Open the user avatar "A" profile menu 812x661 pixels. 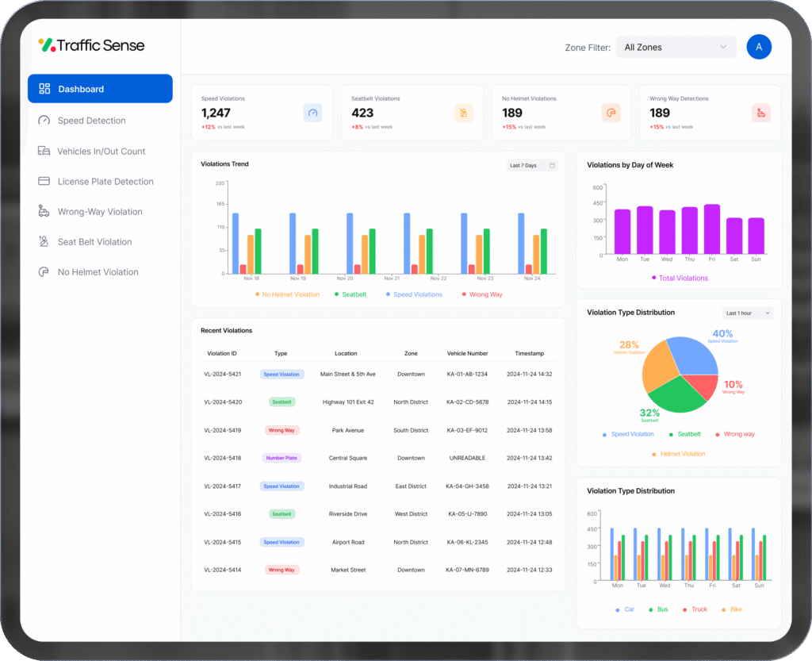point(759,47)
